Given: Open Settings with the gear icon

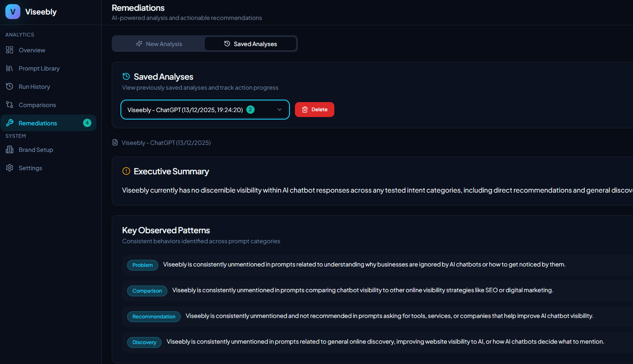Looking at the screenshot, I should (x=10, y=168).
